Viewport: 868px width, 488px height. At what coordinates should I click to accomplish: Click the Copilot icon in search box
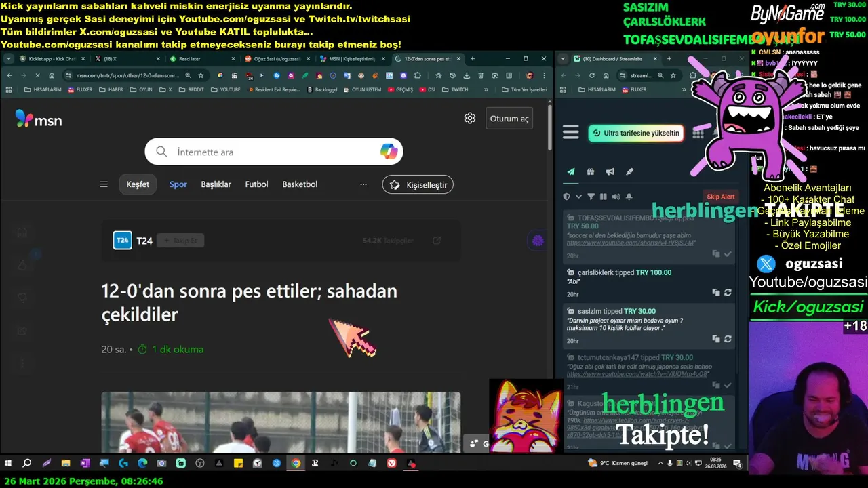(389, 152)
